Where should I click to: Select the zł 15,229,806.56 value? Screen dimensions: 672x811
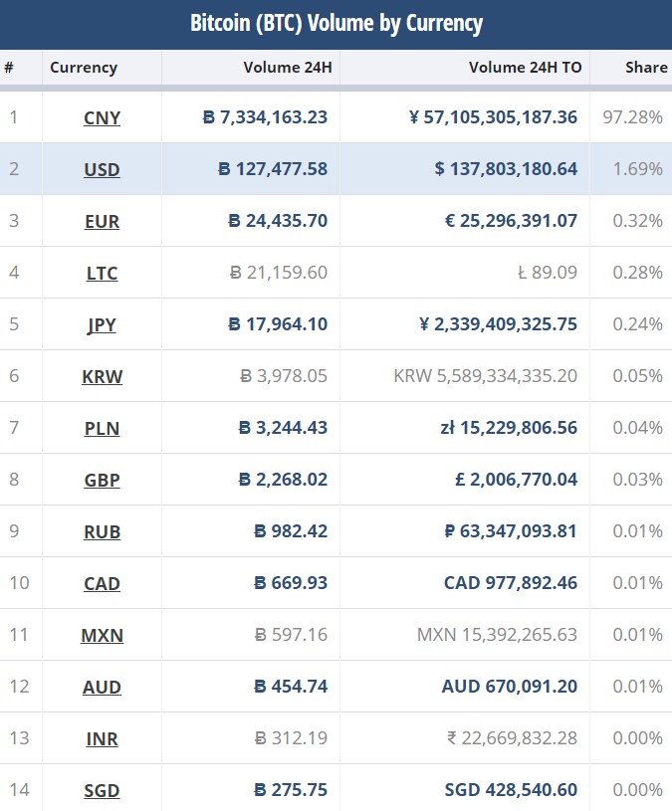click(x=509, y=428)
